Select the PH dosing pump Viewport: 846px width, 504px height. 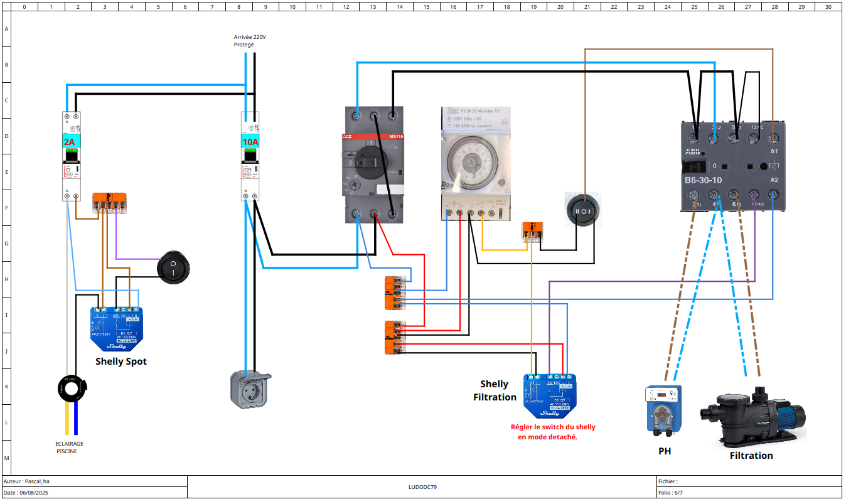(664, 410)
